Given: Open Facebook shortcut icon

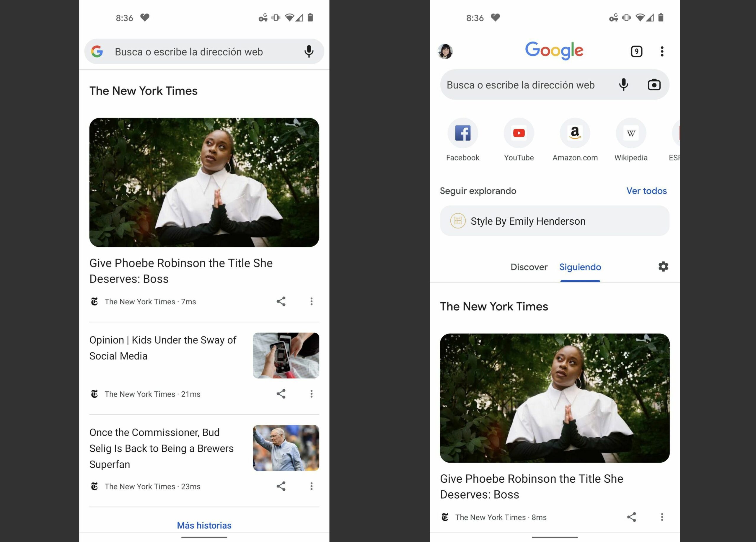Looking at the screenshot, I should point(463,133).
